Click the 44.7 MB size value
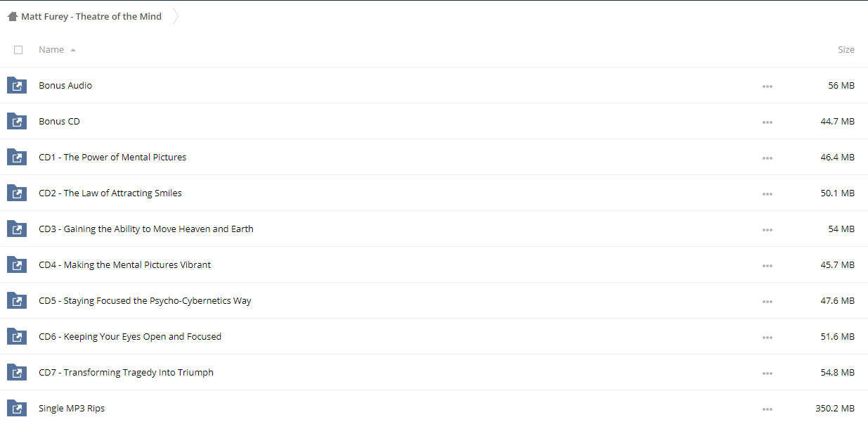 838,121
